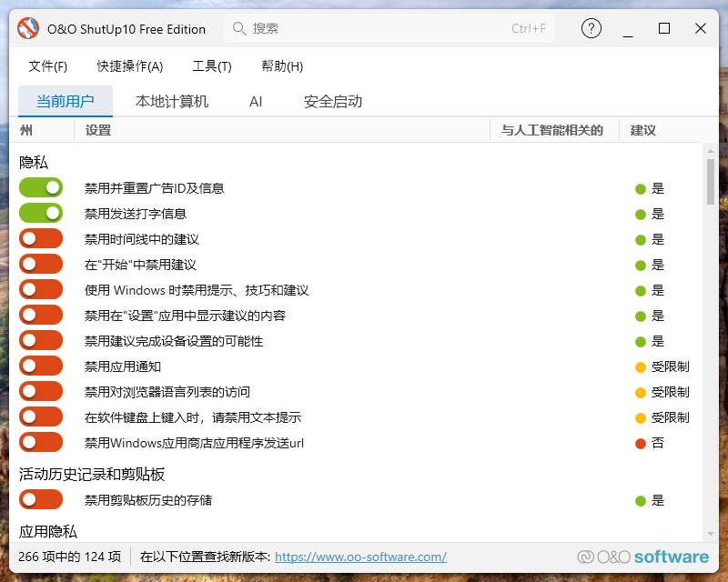Enable 禁用时间线中的建议 switch
The image size is (728, 582).
(41, 238)
